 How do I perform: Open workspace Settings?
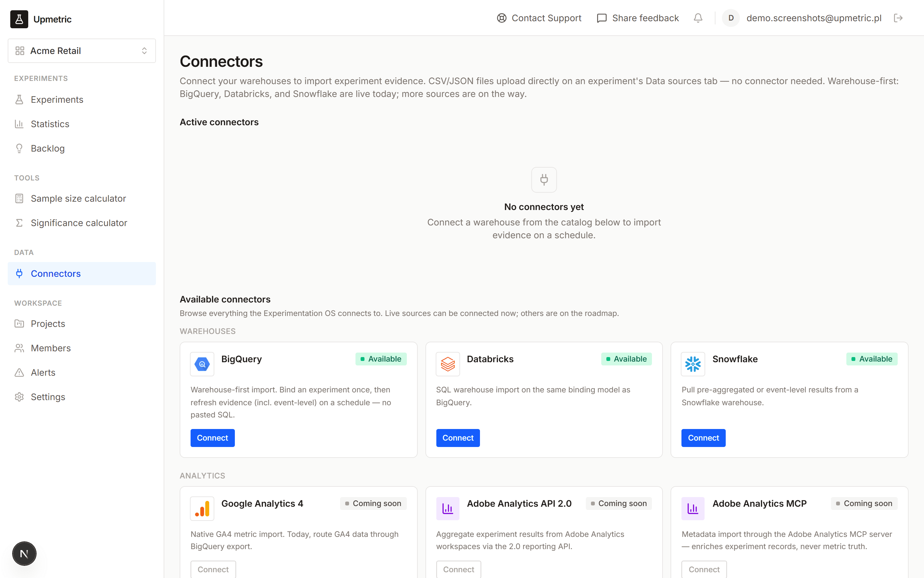[x=82, y=397]
